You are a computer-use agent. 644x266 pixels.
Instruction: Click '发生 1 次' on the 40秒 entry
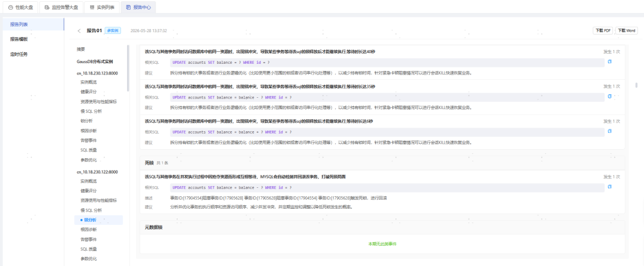click(612, 52)
